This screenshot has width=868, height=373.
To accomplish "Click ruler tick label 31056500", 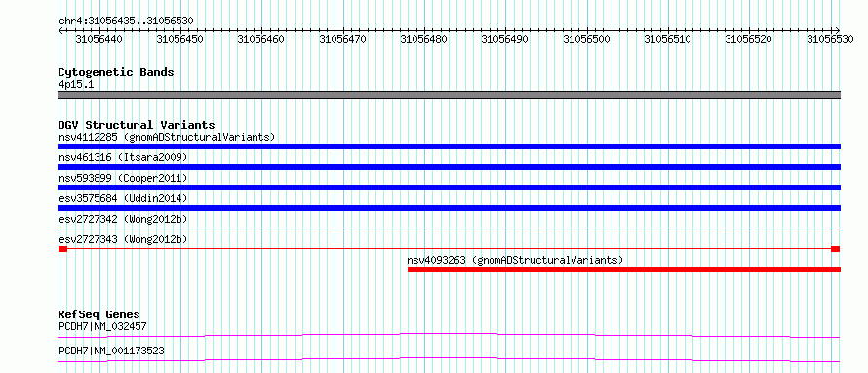I will coord(586,39).
